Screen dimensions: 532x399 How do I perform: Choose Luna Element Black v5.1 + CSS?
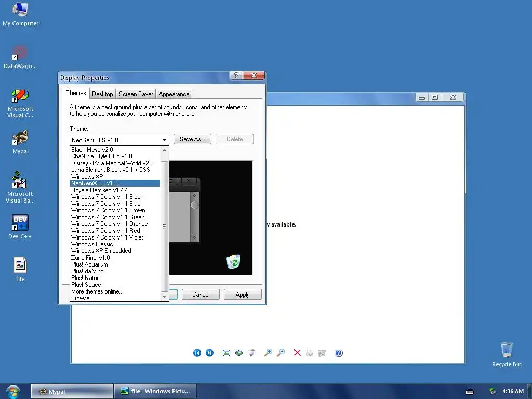point(115,170)
